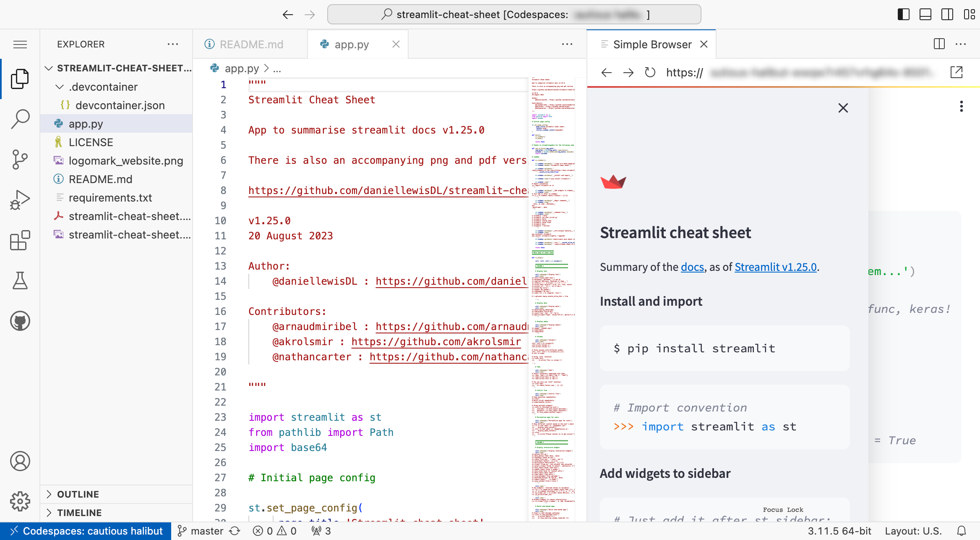Toggle the bottom panel visibility
Viewport: 980px width, 540px height.
925,15
